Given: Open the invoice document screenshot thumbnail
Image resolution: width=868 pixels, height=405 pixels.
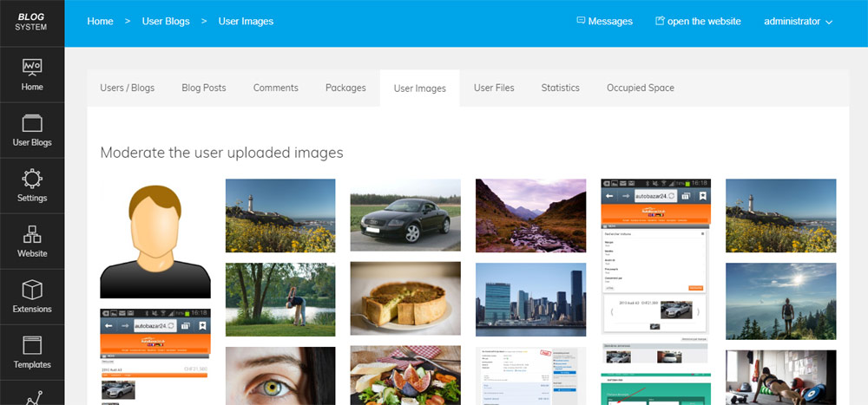Looking at the screenshot, I should point(530,376).
